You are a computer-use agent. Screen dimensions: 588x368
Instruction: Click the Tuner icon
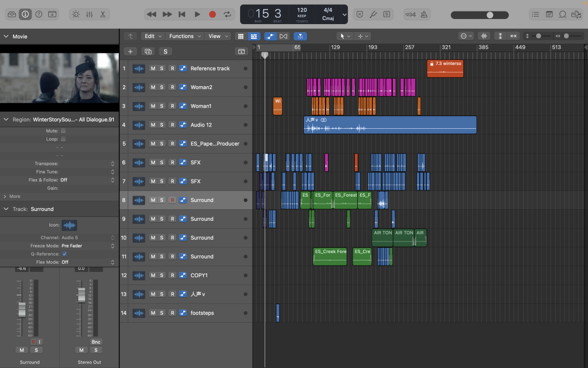click(373, 14)
